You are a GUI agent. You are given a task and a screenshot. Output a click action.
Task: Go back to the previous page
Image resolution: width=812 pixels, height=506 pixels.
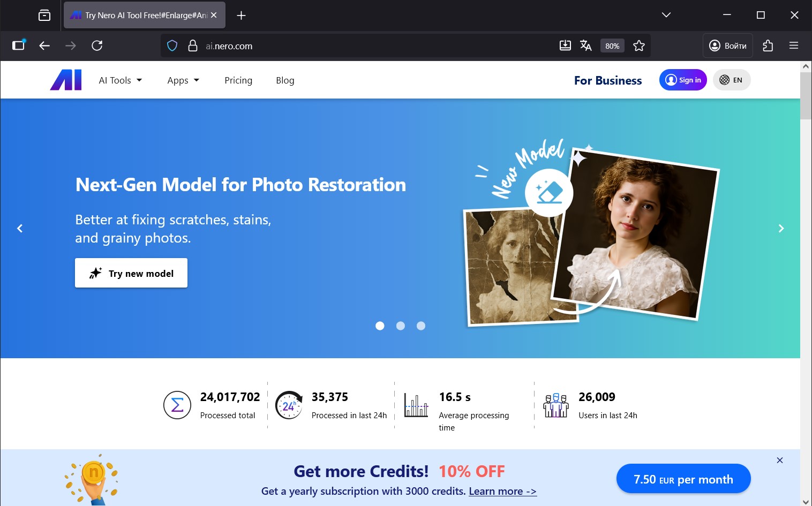[x=44, y=46]
